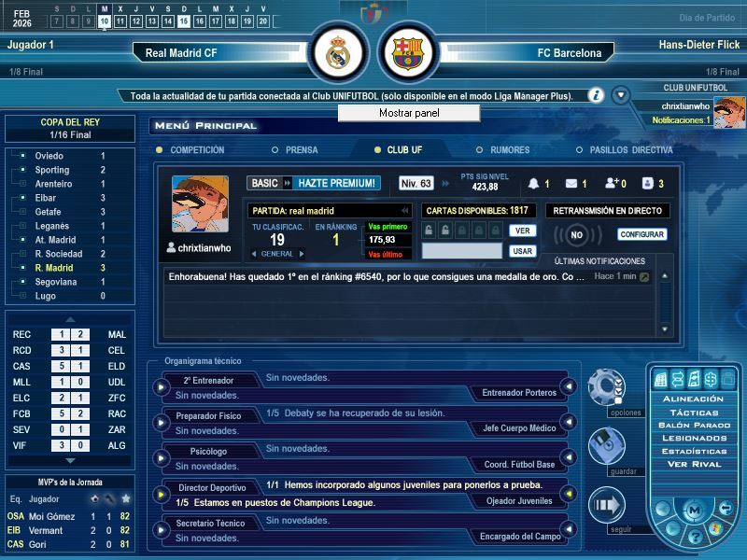Expand the results list down arrow

point(70,460)
